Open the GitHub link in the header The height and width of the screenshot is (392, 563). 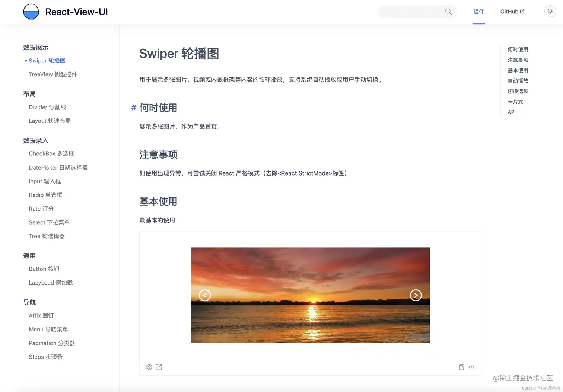[512, 12]
